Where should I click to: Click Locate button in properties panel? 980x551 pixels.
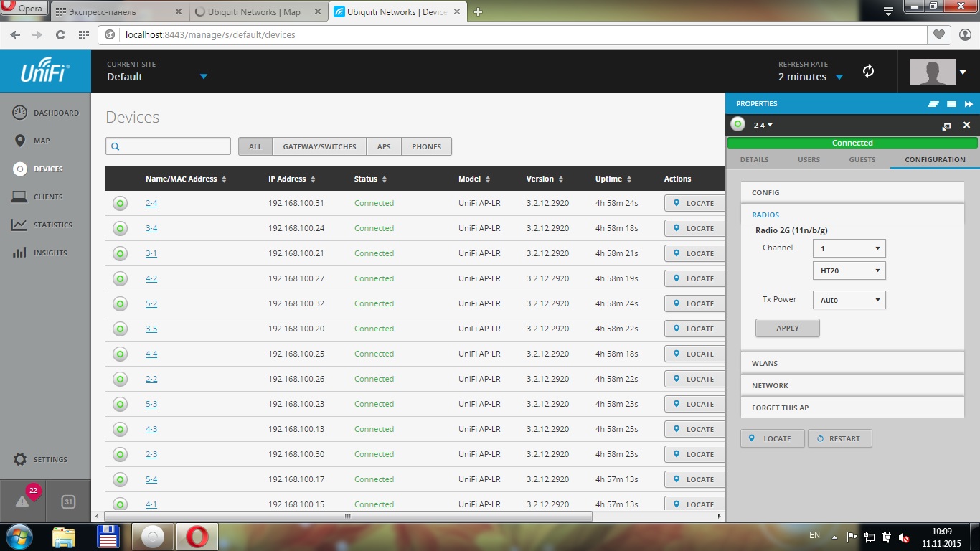(x=772, y=438)
